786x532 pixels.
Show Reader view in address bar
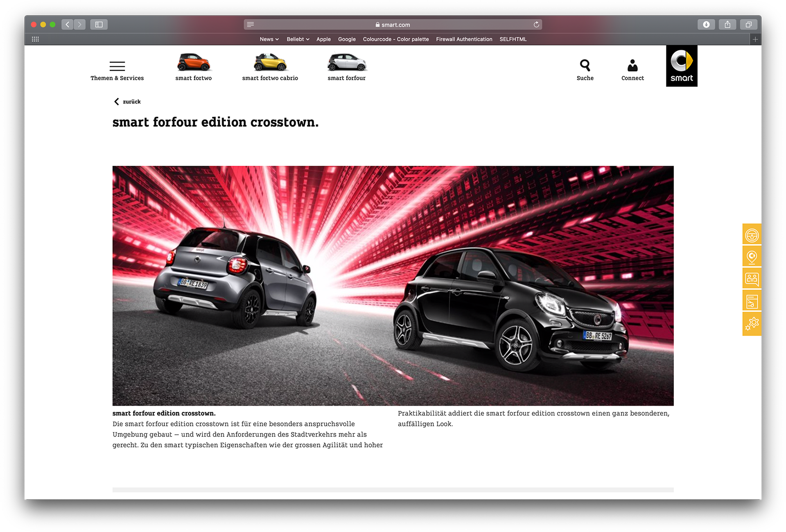click(x=251, y=25)
